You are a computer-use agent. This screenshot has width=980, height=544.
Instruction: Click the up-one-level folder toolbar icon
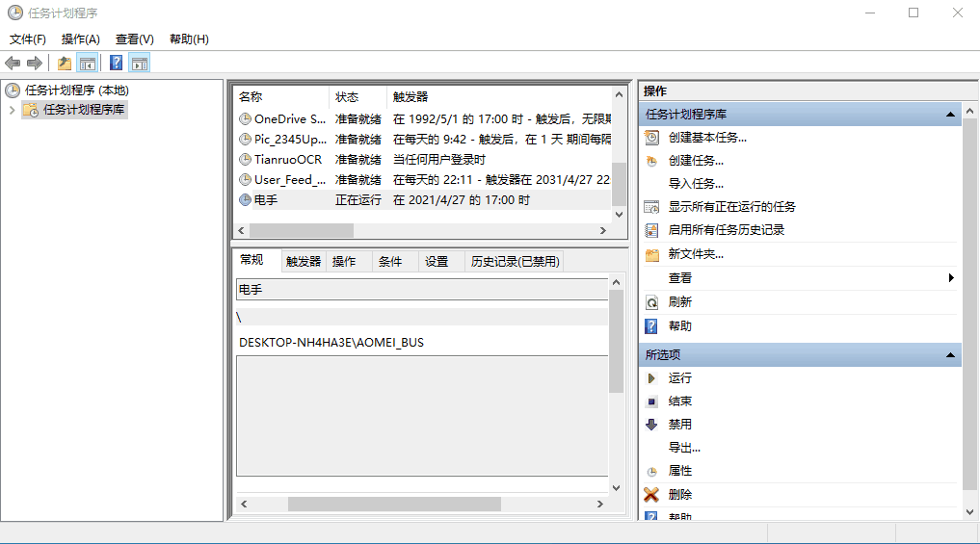(64, 64)
